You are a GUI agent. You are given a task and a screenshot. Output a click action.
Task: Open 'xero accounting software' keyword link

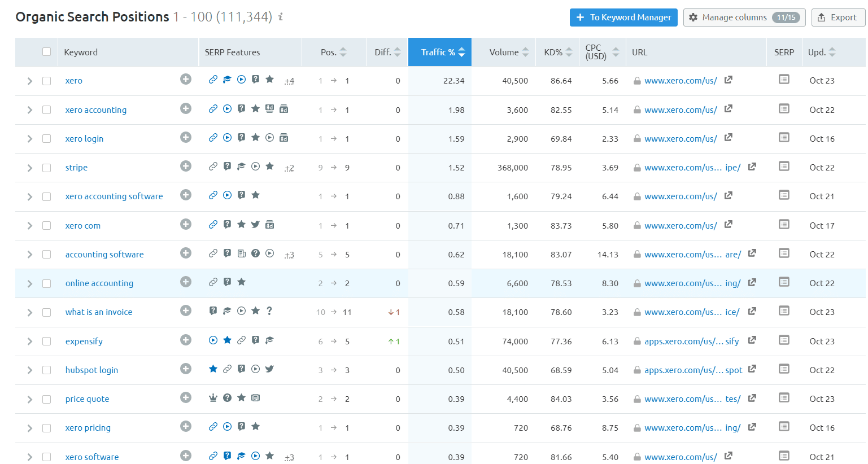pos(114,196)
